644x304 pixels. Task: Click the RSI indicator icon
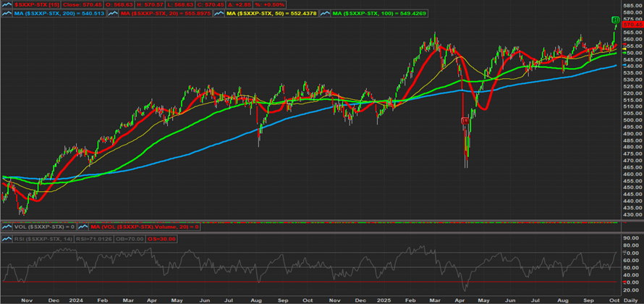[x=6, y=239]
